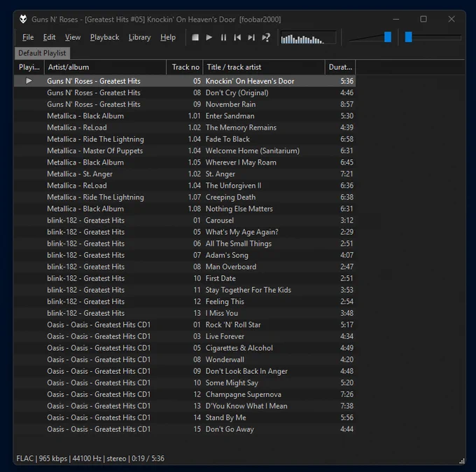This screenshot has height=472, width=476.
Task: Click the random playback button
Action: coord(266,37)
